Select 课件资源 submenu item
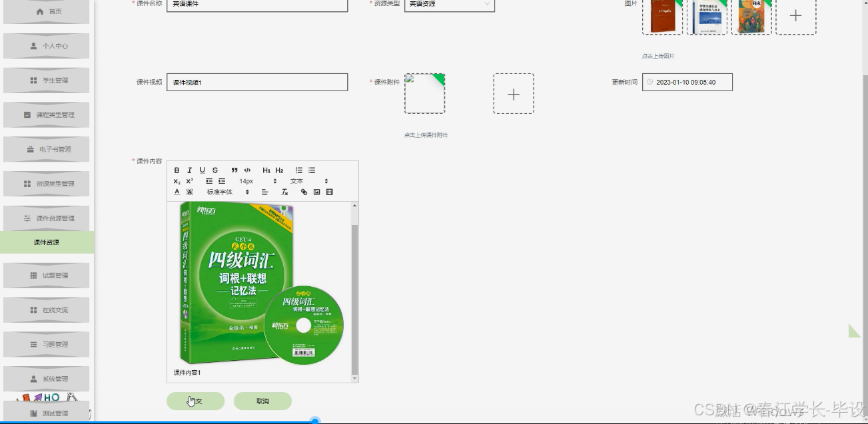The width and height of the screenshot is (868, 424). coord(47,242)
